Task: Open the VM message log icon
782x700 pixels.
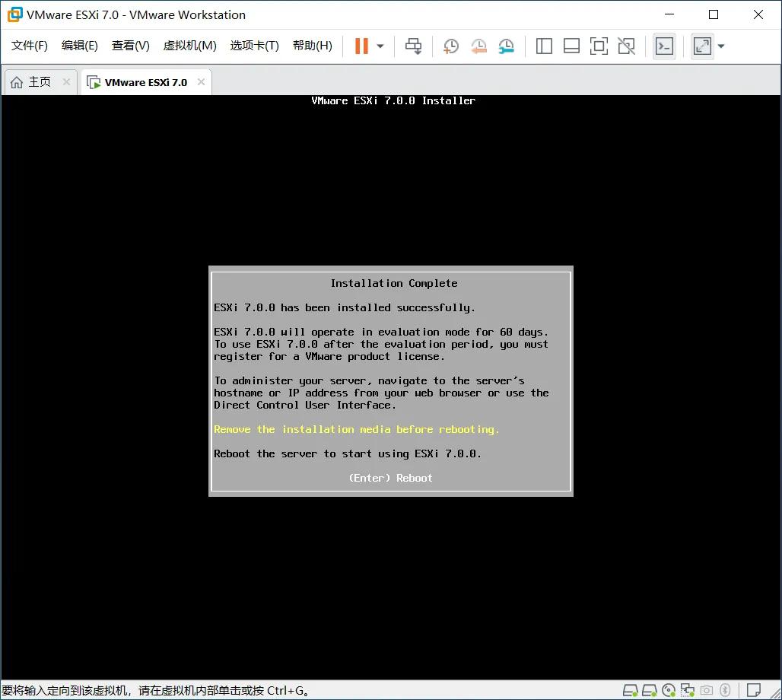Action: coord(752,690)
